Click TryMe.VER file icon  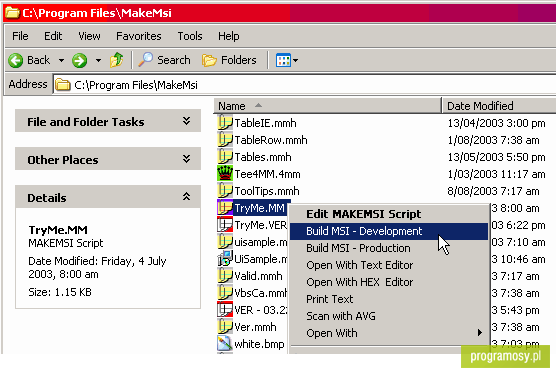click(x=224, y=225)
